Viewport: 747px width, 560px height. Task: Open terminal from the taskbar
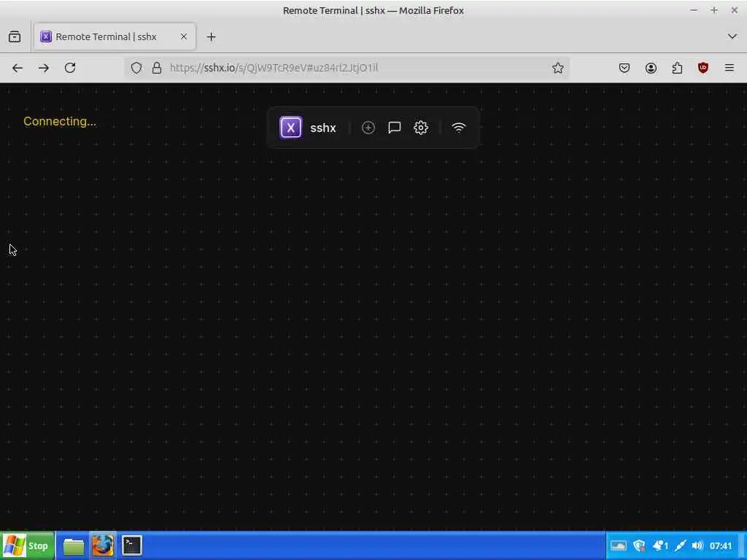tap(132, 545)
